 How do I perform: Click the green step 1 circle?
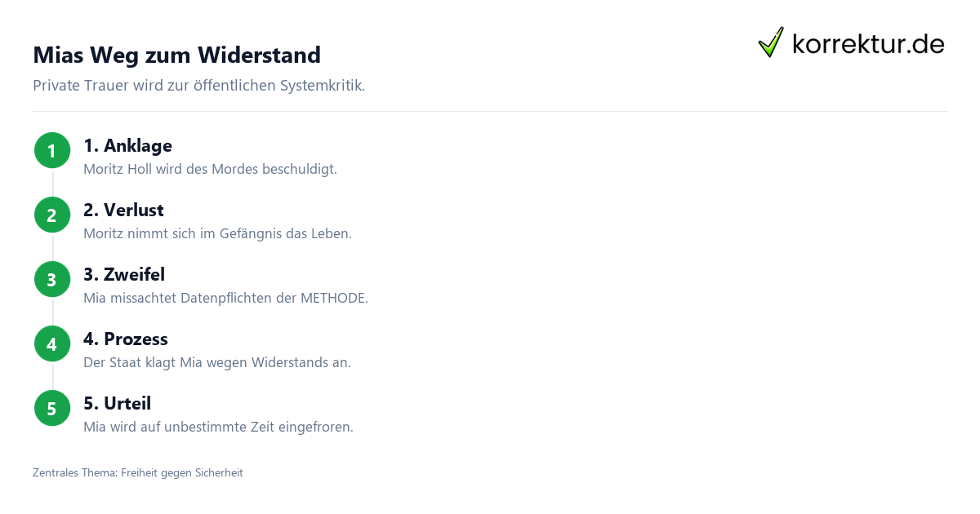52,151
